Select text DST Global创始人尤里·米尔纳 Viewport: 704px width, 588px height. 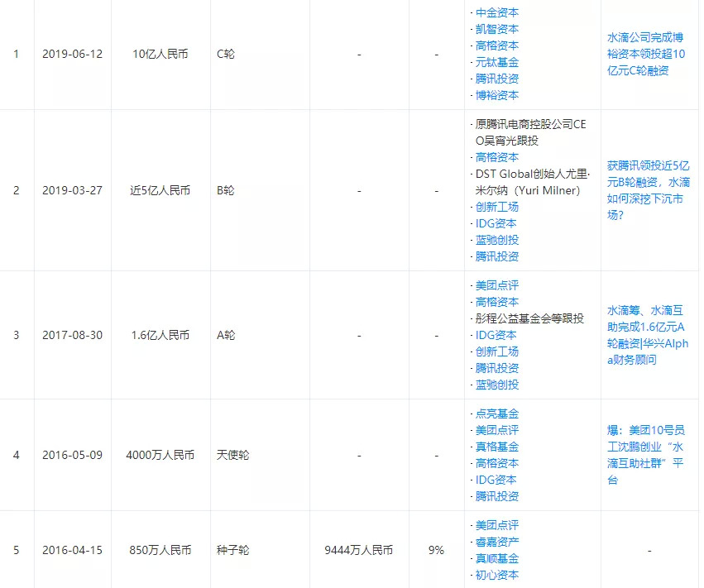click(533, 182)
